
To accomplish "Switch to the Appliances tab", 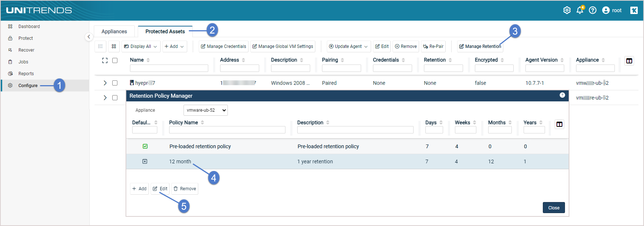I will [114, 32].
